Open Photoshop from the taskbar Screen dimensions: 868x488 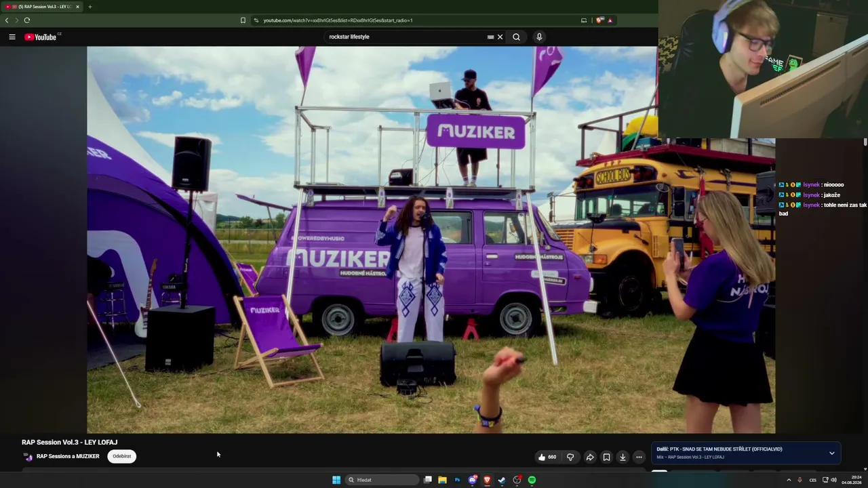click(457, 480)
